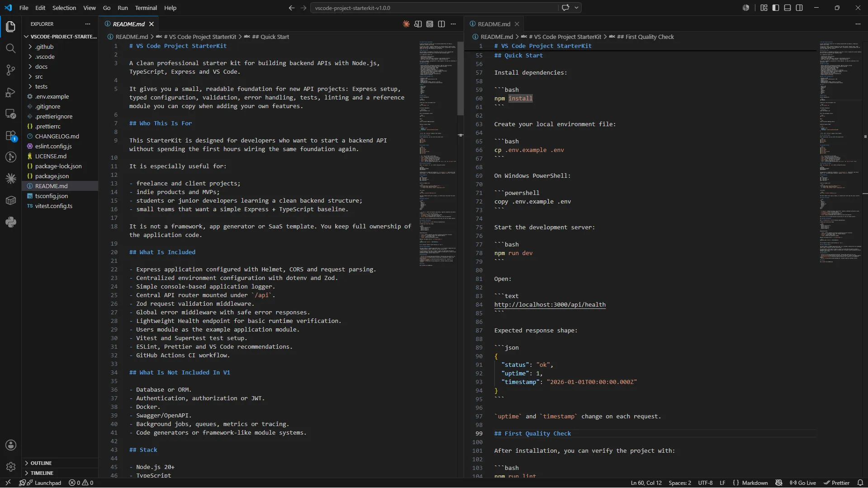Viewport: 868px width, 488px height.
Task: Click UTF-8 encoding in status bar
Action: click(x=705, y=483)
